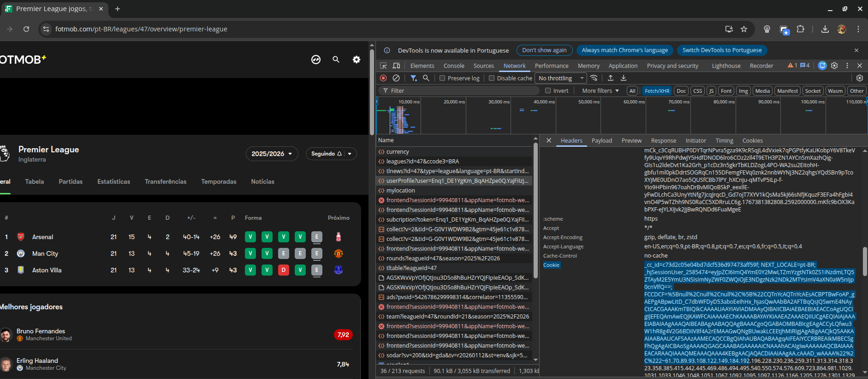868x379 pixels.
Task: Open the Console panel tab
Action: [454, 66]
